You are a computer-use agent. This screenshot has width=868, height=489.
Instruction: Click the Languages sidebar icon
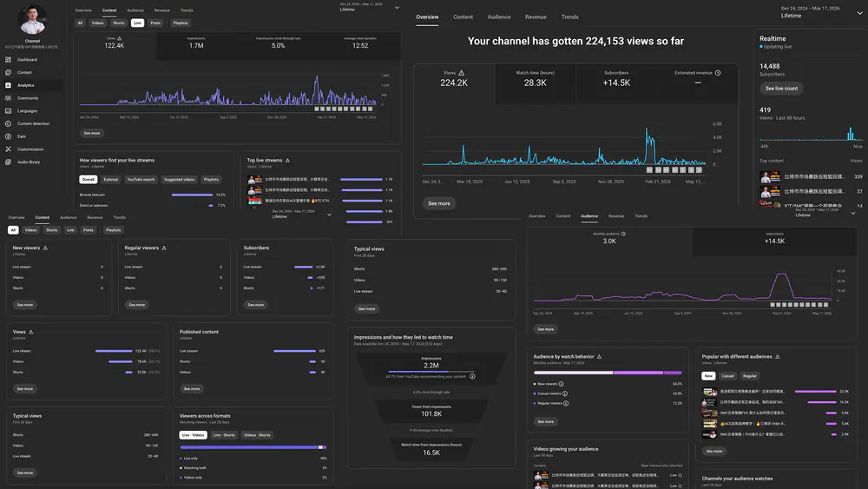(9, 111)
